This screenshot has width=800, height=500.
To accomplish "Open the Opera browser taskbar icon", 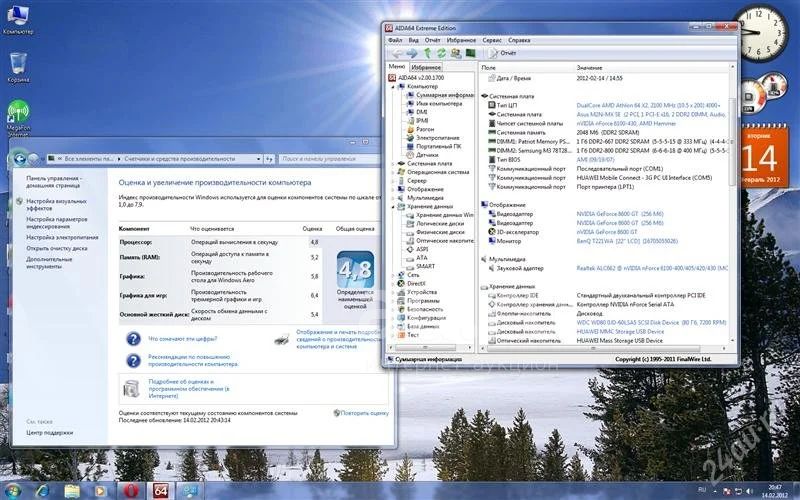I will point(131,491).
